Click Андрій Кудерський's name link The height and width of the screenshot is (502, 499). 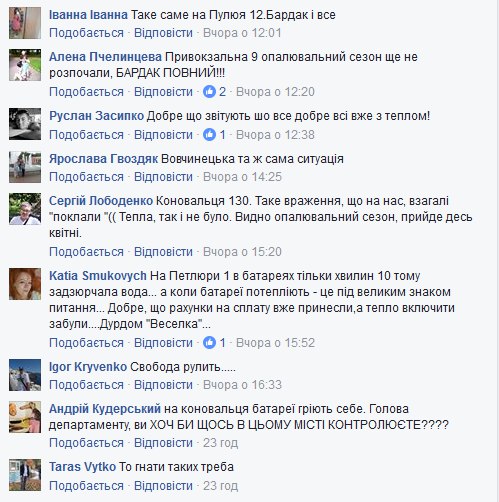[105, 409]
